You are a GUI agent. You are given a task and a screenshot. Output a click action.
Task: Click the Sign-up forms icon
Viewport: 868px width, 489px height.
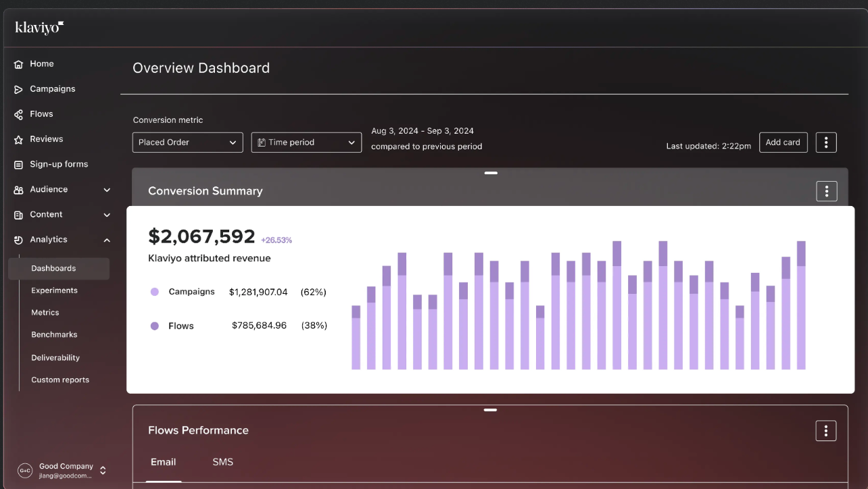click(x=18, y=165)
